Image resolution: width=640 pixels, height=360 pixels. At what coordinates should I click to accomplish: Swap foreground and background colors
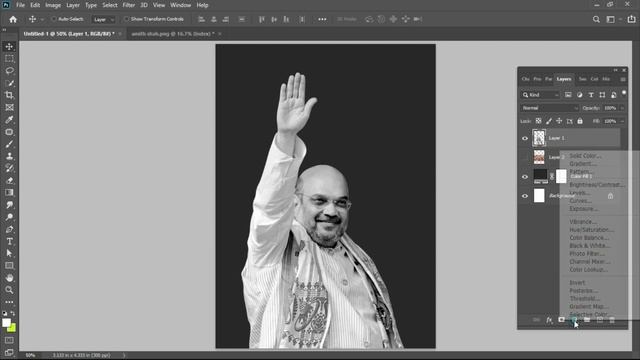click(13, 313)
